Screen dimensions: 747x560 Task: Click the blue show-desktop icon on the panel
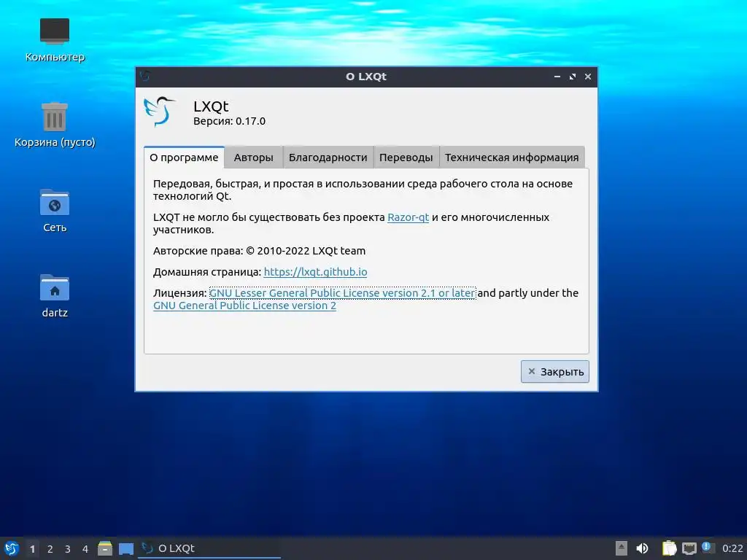(125, 549)
